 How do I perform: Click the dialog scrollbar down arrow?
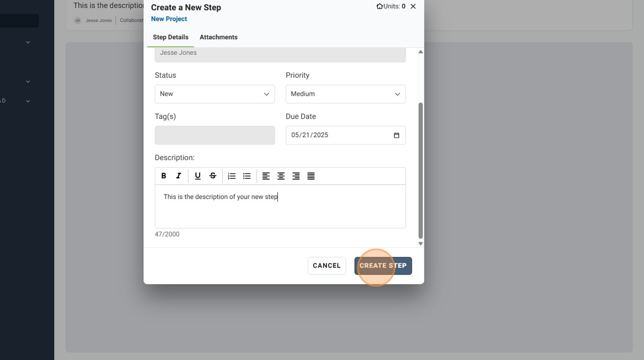tap(421, 243)
